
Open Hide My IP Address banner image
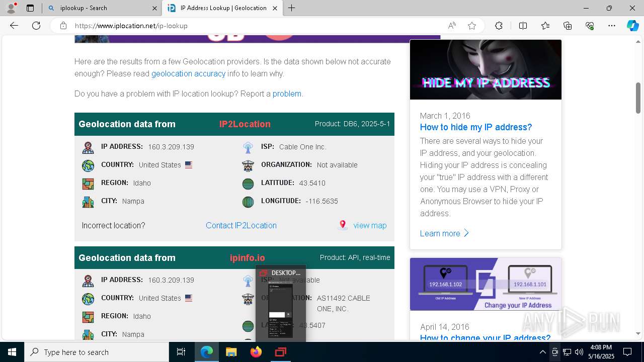click(486, 69)
